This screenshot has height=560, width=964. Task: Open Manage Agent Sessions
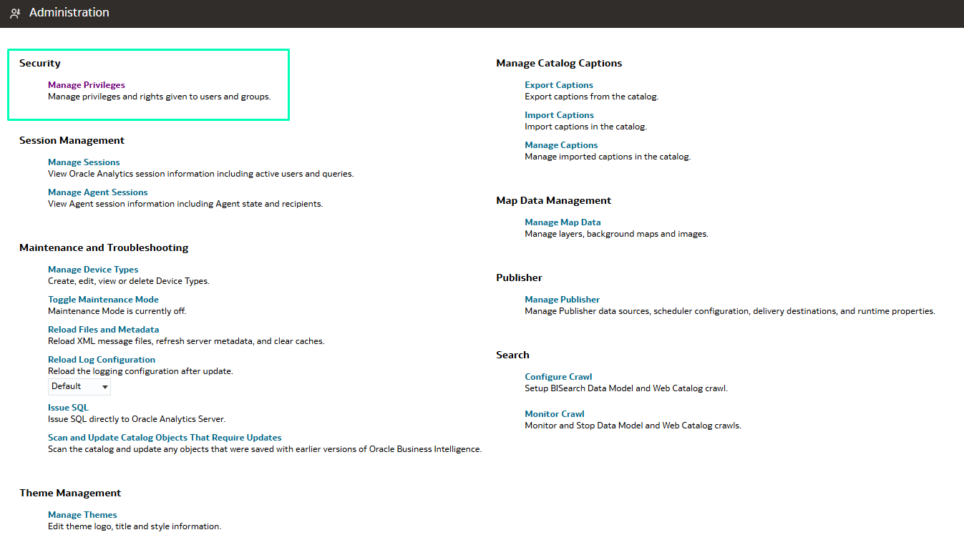pyautogui.click(x=98, y=192)
